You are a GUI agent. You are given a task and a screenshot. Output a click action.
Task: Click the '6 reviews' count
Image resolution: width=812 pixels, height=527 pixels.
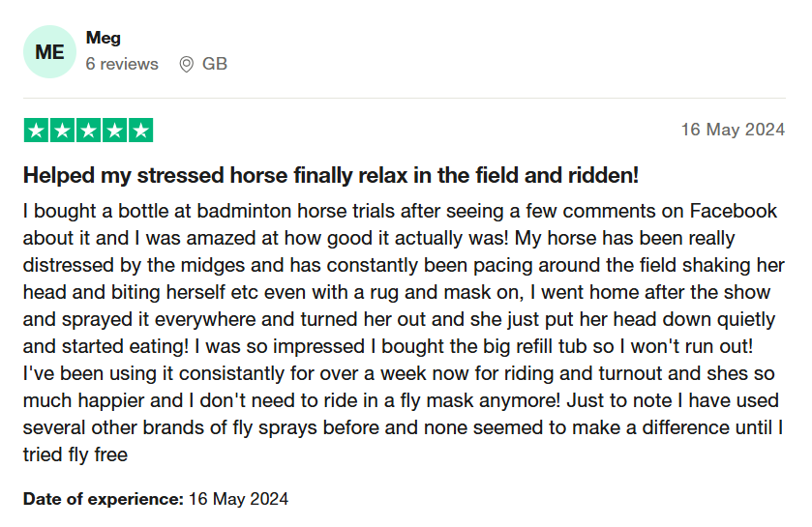point(122,64)
